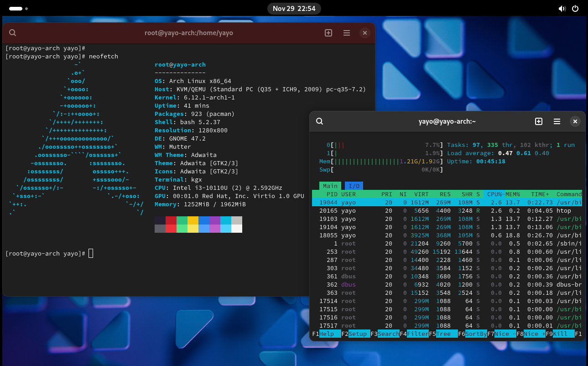Click the Uptime 00:45:18 value in htop
This screenshot has width=588, height=366.
[x=491, y=162]
